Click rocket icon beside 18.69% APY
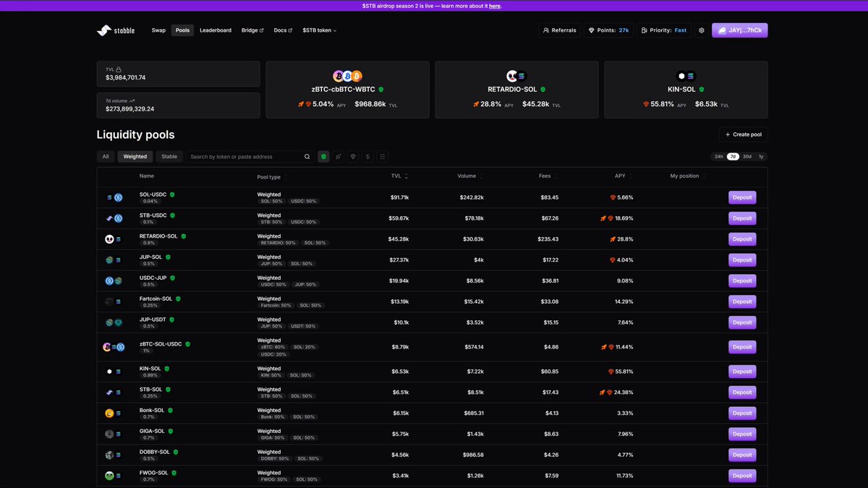The height and width of the screenshot is (488, 868). click(x=603, y=218)
